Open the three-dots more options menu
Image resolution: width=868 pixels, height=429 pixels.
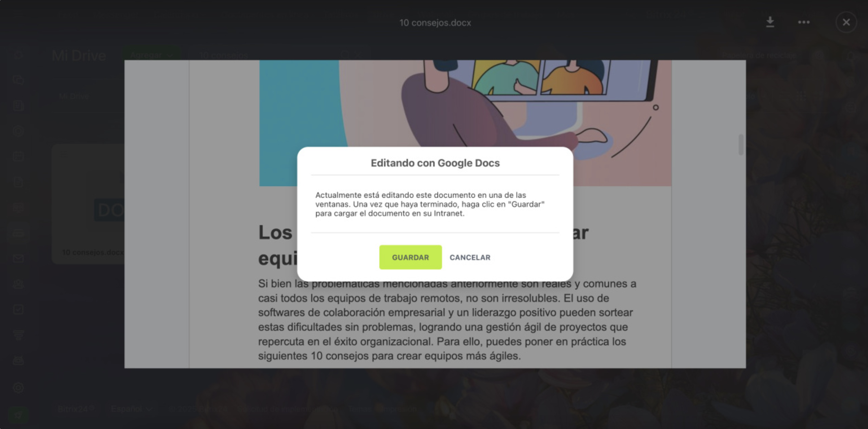pos(803,22)
